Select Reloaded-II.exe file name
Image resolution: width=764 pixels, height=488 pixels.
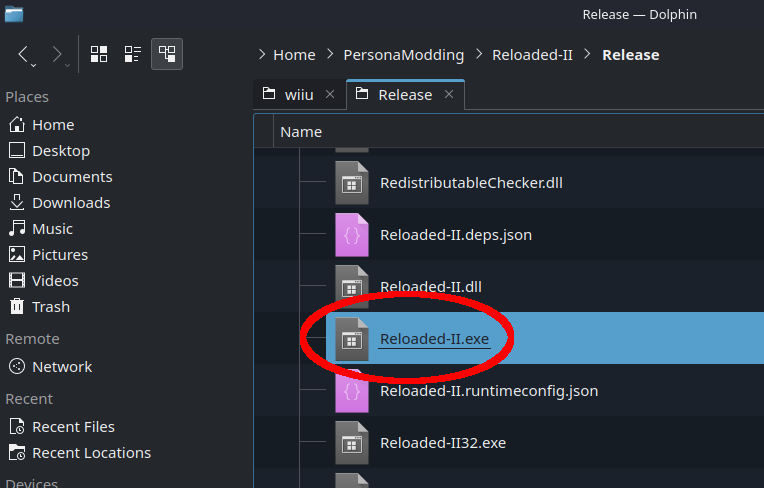coord(434,339)
